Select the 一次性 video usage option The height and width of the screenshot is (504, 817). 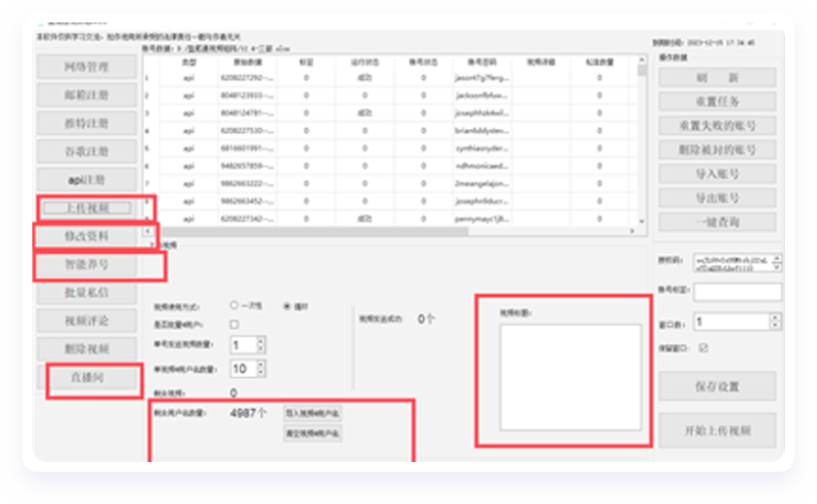(235, 305)
